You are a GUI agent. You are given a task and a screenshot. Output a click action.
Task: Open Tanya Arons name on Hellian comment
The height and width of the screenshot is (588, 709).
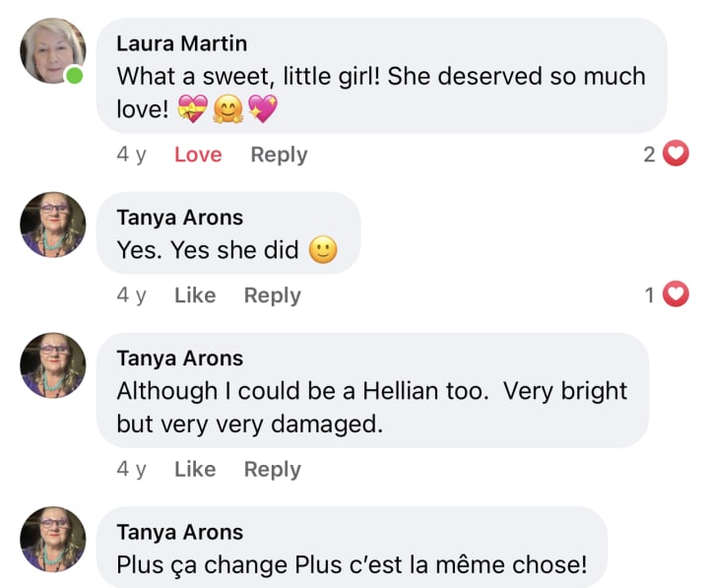pyautogui.click(x=179, y=358)
